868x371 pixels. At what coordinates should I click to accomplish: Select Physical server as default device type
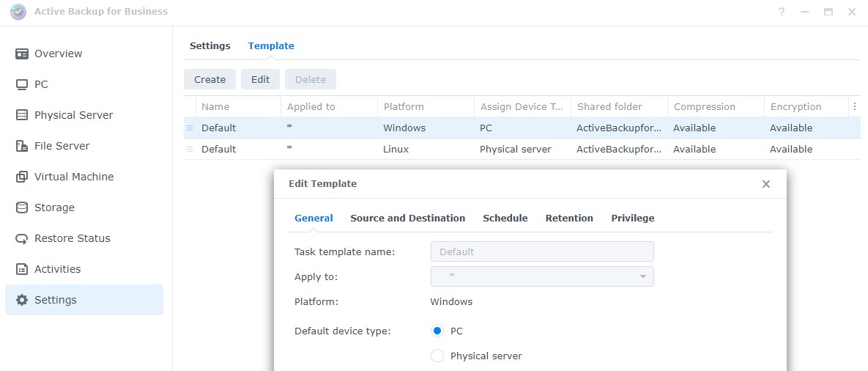tap(437, 356)
